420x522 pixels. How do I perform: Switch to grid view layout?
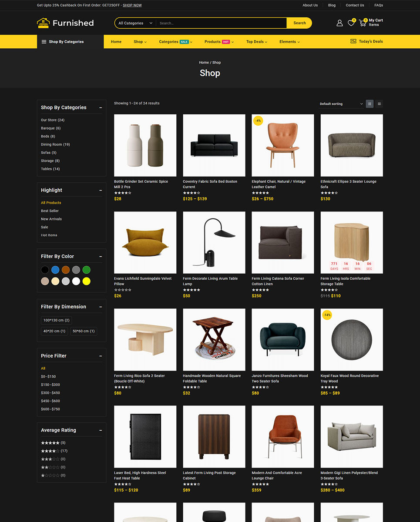pos(370,104)
